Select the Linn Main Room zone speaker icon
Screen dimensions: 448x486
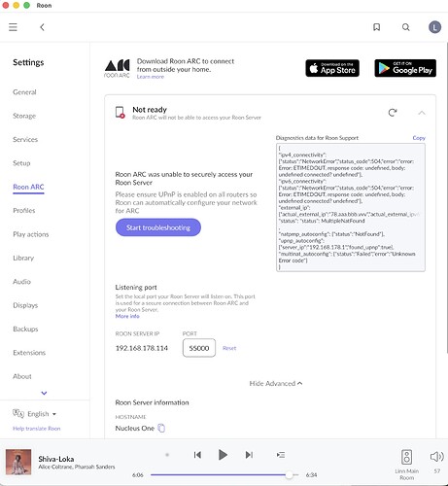406,457
